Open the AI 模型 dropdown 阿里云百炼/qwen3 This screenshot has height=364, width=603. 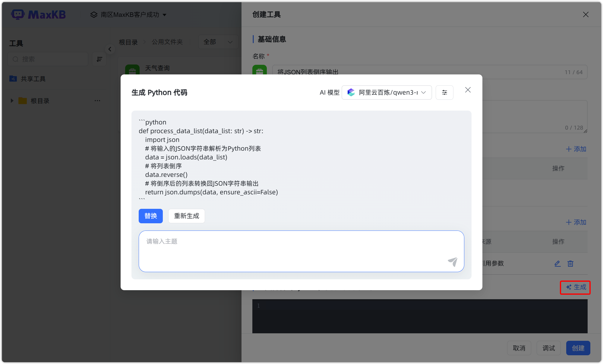coord(387,93)
